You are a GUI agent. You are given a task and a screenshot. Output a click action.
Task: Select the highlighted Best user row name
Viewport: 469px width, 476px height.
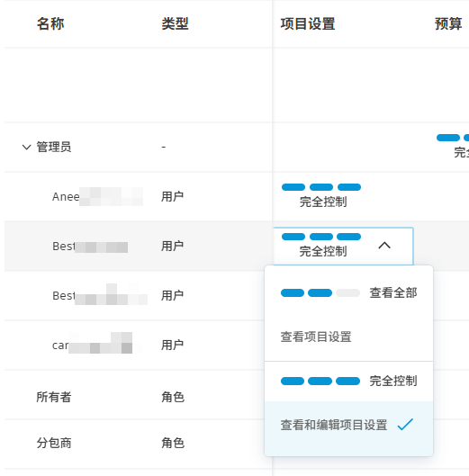pos(90,247)
